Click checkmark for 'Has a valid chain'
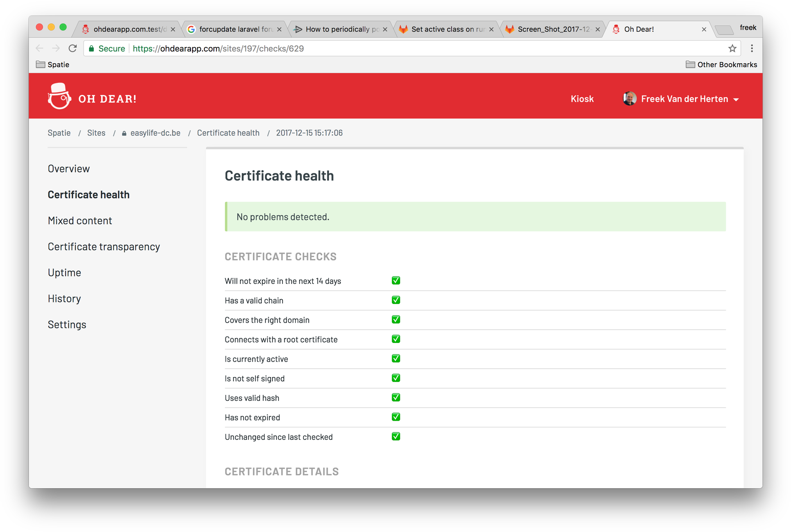Viewport: 791px width, 532px height. click(x=396, y=300)
